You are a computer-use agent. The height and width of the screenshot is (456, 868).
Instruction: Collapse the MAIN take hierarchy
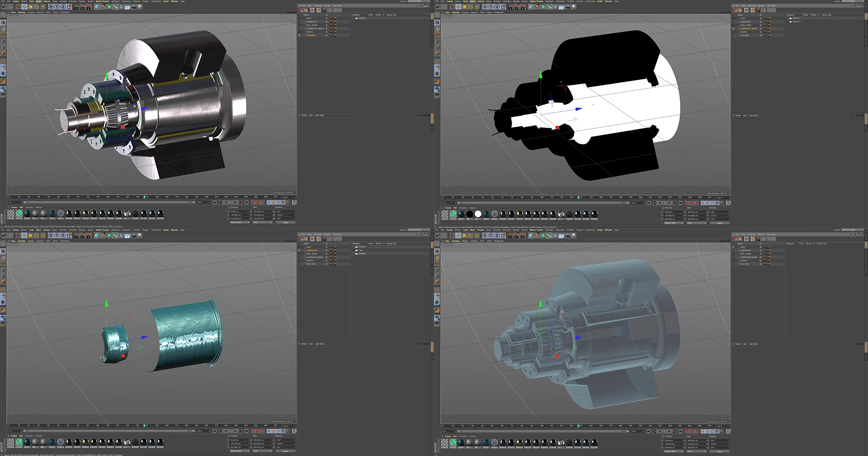tap(302, 15)
